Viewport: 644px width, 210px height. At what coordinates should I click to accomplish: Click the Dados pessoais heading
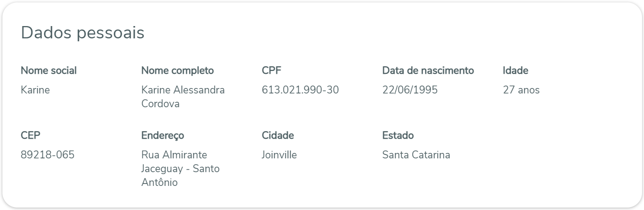83,33
